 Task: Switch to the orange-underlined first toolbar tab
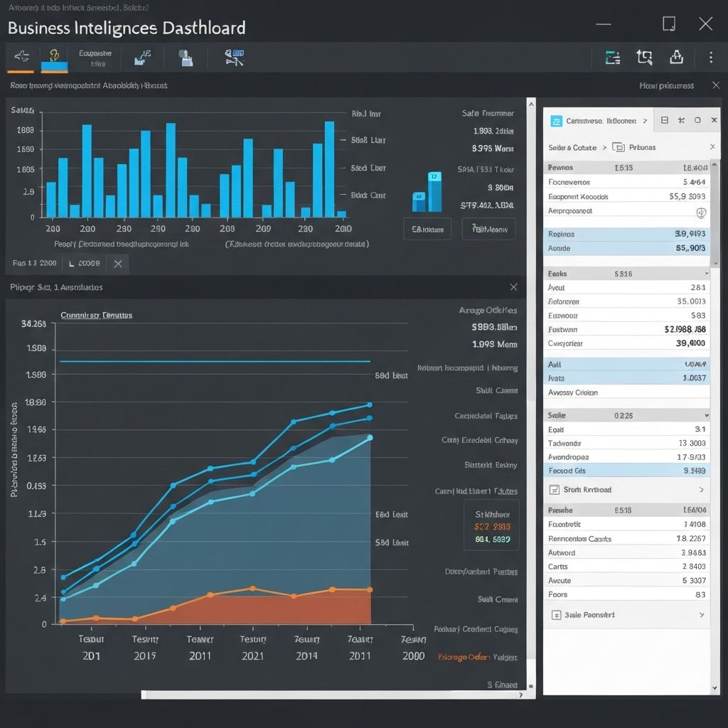tap(21, 58)
